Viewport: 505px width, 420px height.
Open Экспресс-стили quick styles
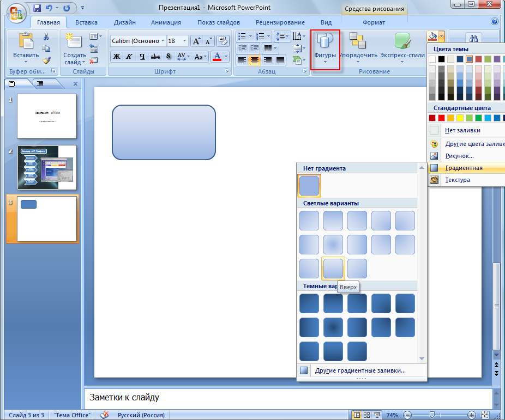point(402,48)
